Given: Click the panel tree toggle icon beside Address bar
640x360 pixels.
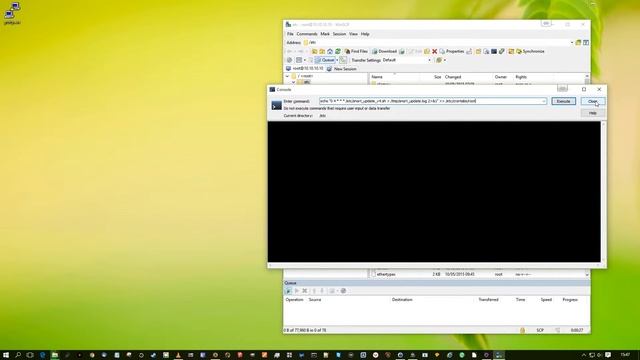Looking at the screenshot, I should tap(586, 42).
